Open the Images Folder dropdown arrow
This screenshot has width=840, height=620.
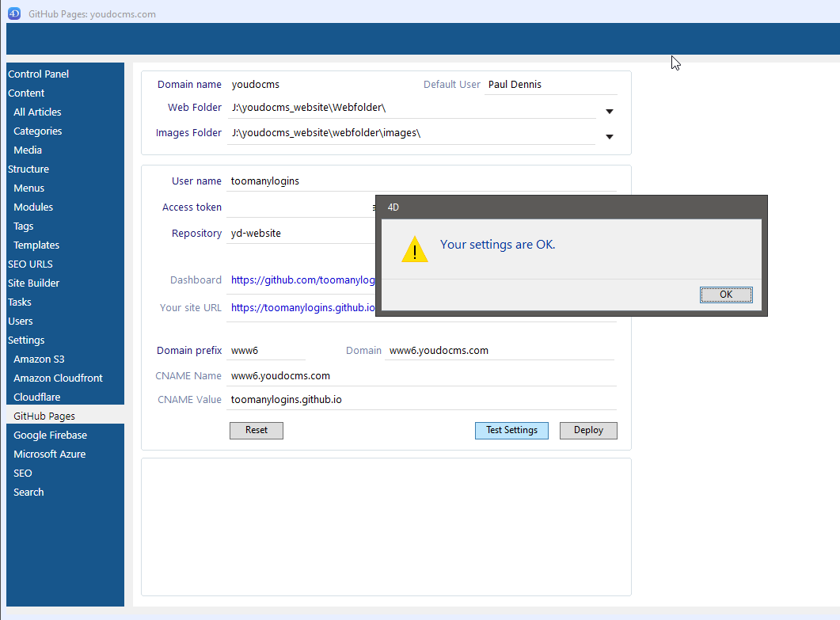(610, 136)
